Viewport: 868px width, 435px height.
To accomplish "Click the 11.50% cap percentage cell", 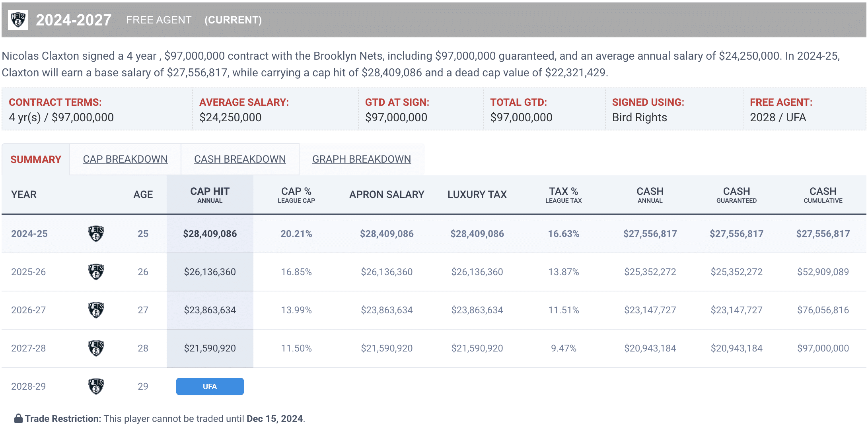I will pos(296,348).
